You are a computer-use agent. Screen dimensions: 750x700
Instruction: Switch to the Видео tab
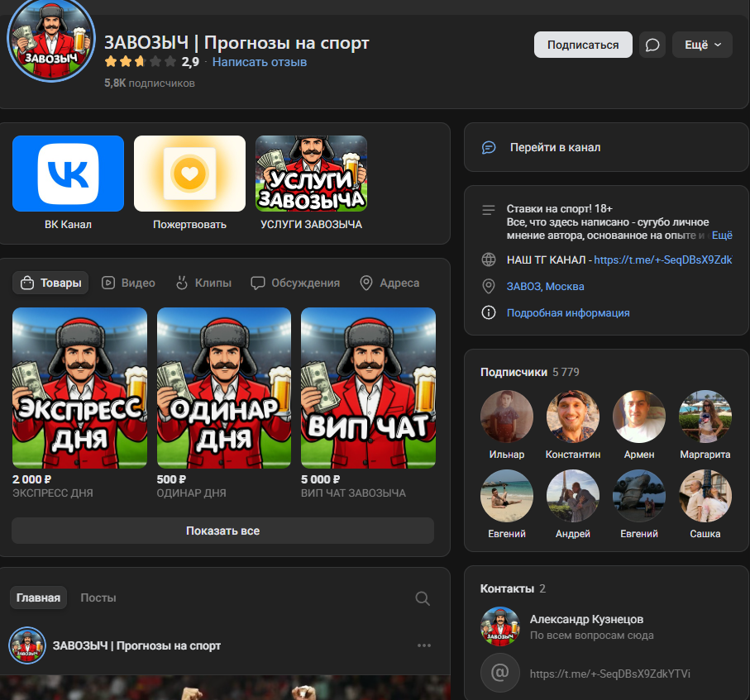[x=128, y=283]
